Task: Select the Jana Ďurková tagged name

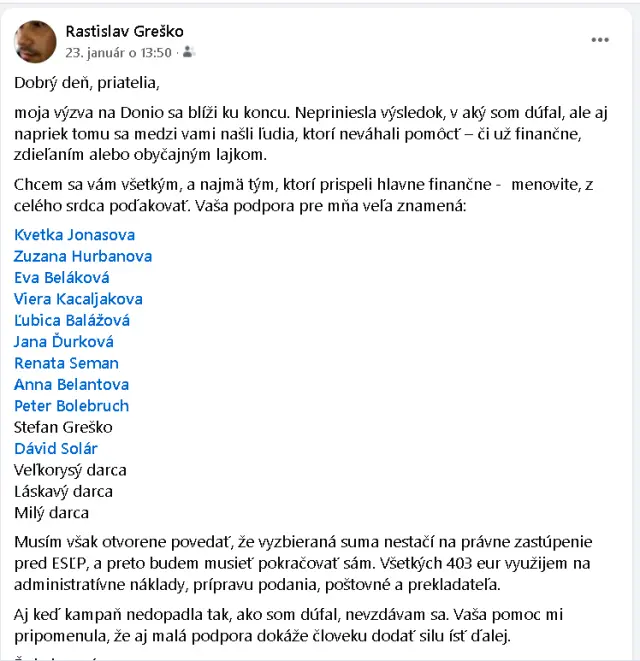Action: click(64, 342)
